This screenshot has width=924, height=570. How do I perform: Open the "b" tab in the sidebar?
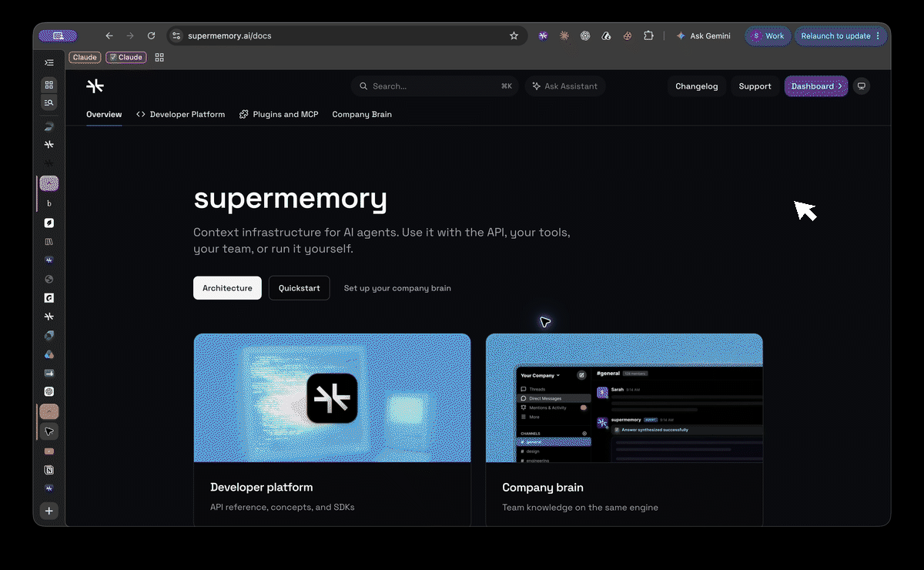(x=49, y=203)
